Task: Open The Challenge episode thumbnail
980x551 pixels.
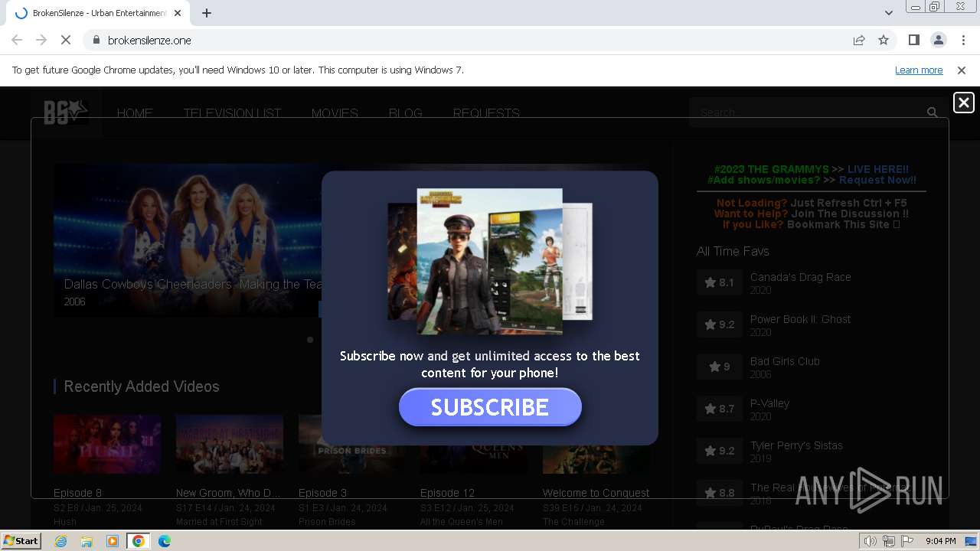Action: [596, 459]
